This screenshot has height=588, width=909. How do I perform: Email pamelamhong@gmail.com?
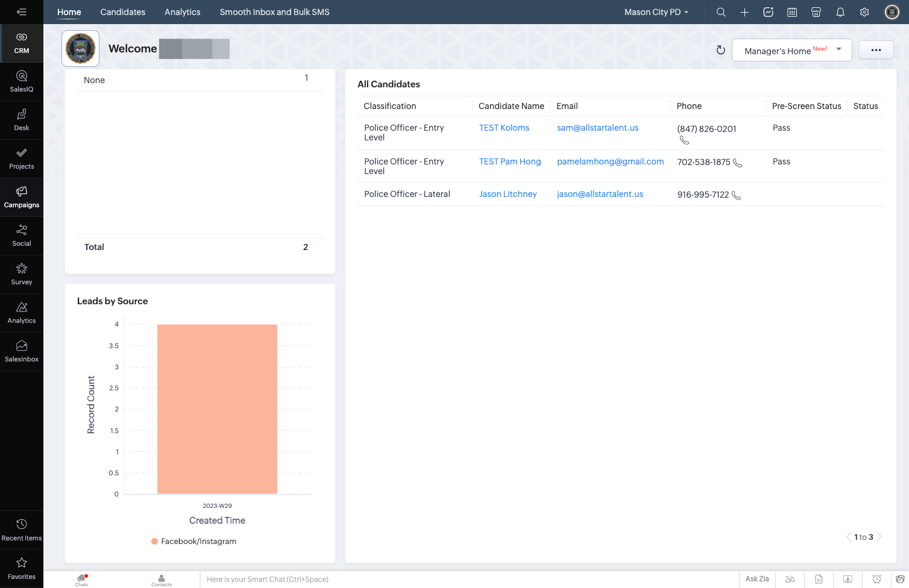pyautogui.click(x=610, y=161)
